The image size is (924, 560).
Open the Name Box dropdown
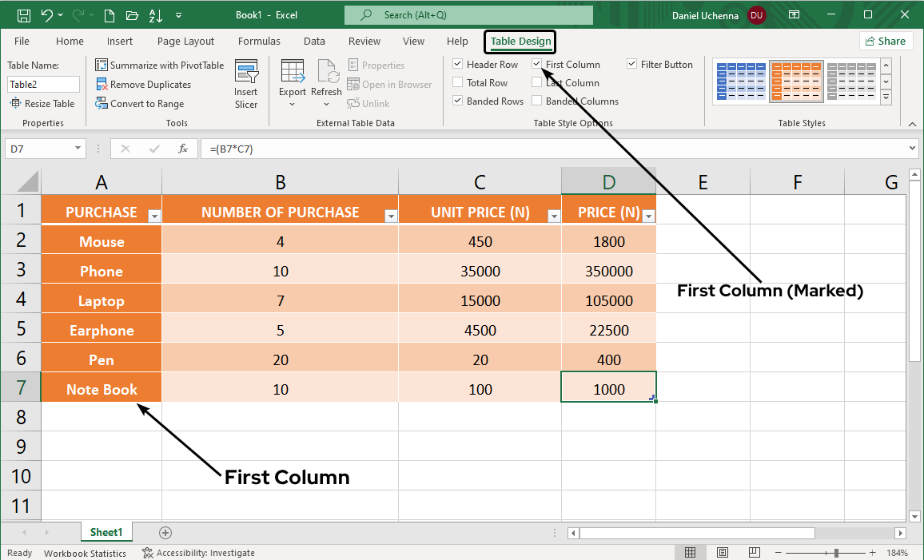coord(78,148)
